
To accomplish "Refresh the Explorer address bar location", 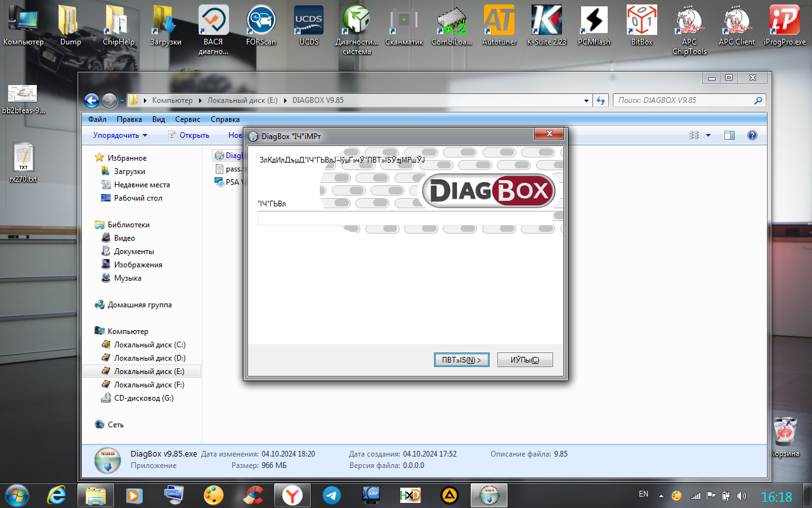I will point(601,100).
